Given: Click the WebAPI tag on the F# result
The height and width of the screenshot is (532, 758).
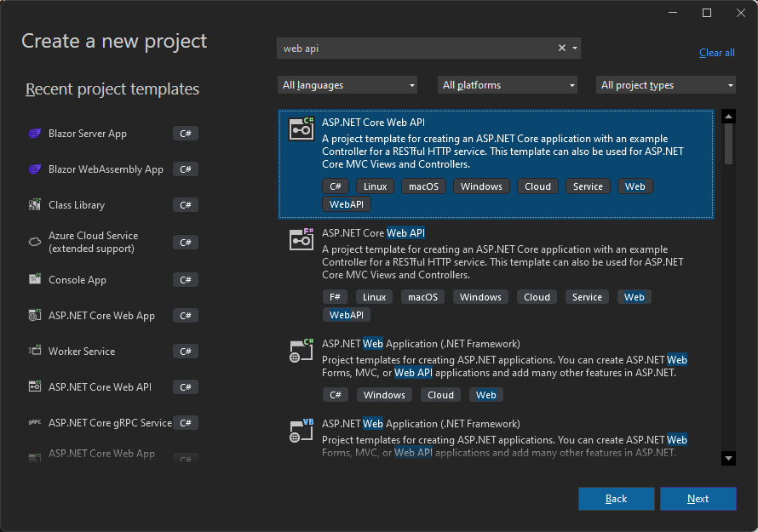Looking at the screenshot, I should [346, 315].
